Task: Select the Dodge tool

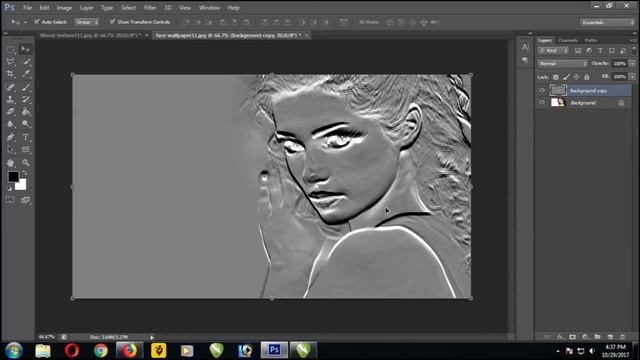Action: [26, 124]
